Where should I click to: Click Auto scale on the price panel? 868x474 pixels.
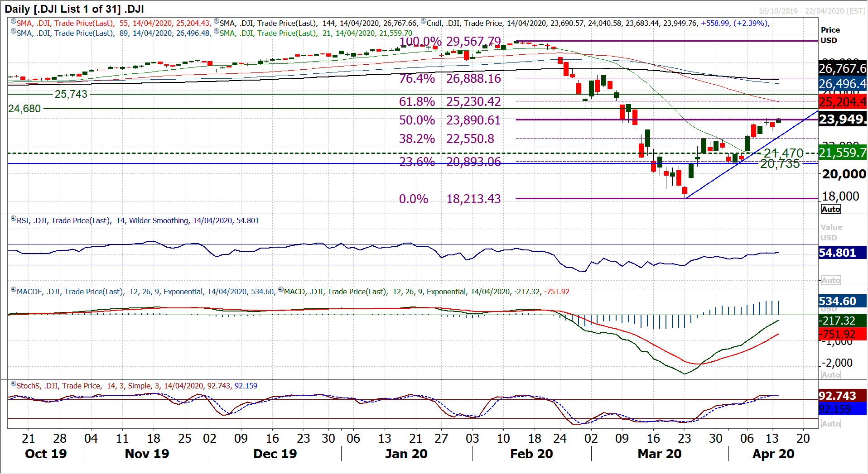[x=831, y=209]
